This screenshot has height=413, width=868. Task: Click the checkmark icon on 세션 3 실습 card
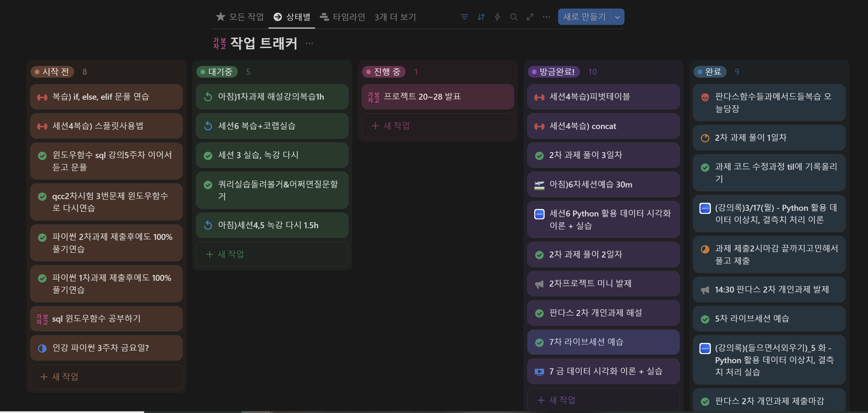pos(208,155)
